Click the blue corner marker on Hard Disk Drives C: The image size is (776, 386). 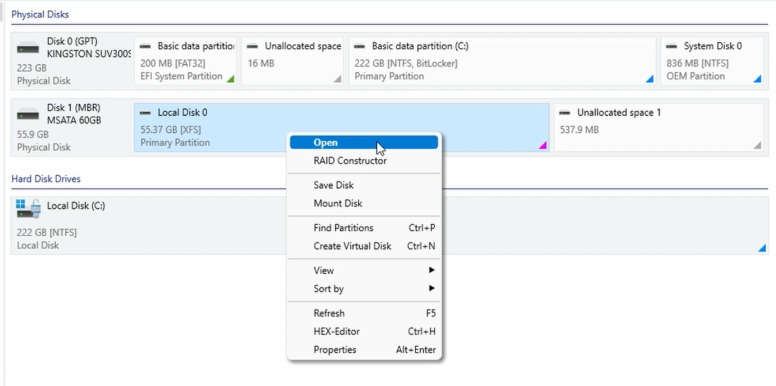pos(762,248)
